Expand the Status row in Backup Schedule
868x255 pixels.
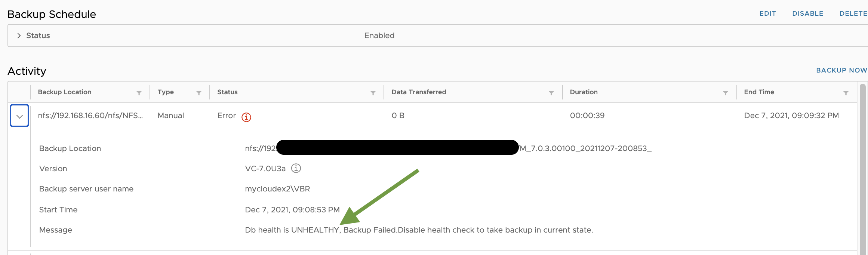point(19,36)
